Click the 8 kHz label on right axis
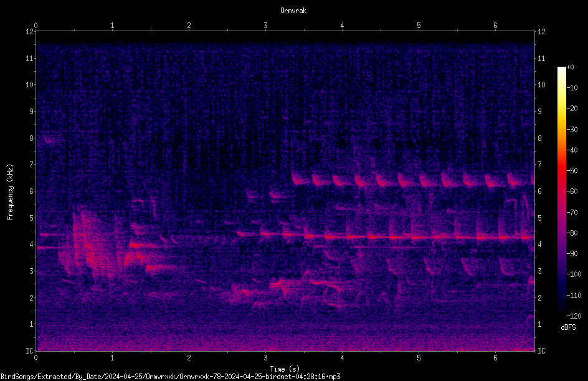Screen dimensions: 588x381 (x=539, y=138)
